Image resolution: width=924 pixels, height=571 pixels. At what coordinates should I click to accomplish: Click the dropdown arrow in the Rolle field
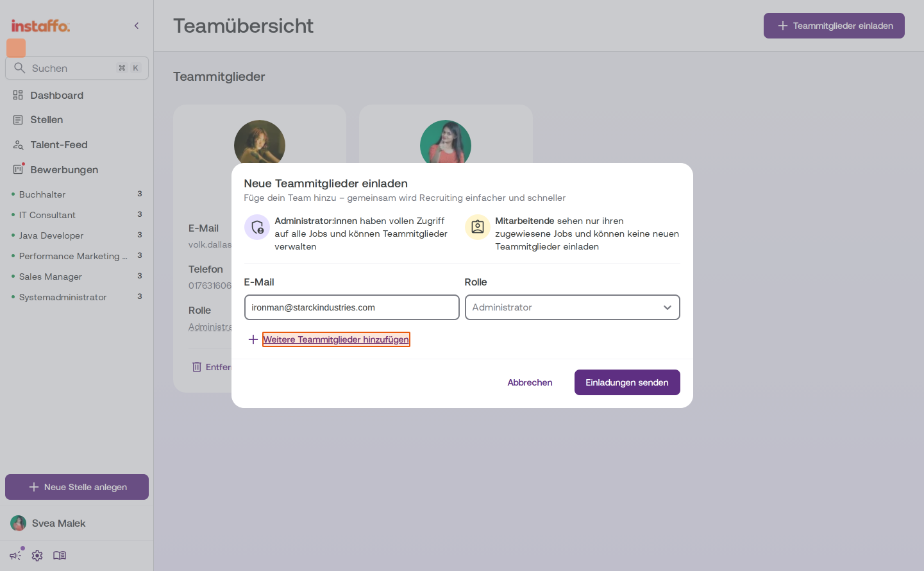pyautogui.click(x=668, y=308)
